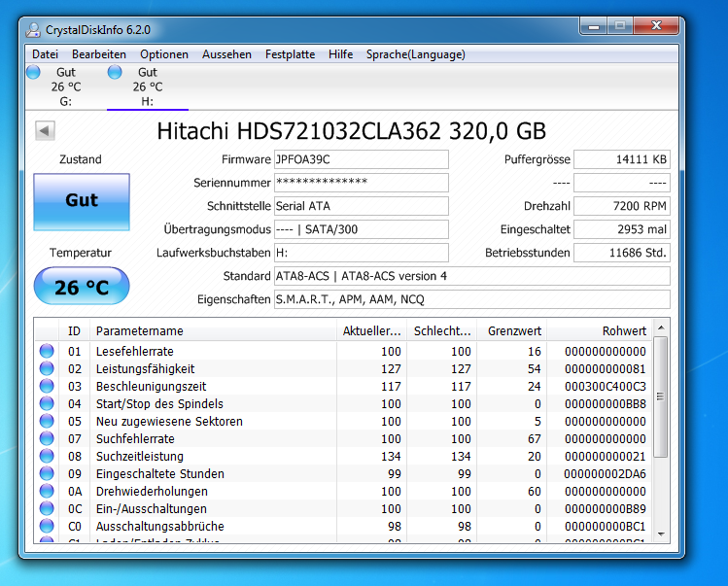Click the status orb for drive H:
This screenshot has height=586, width=728.
click(115, 72)
